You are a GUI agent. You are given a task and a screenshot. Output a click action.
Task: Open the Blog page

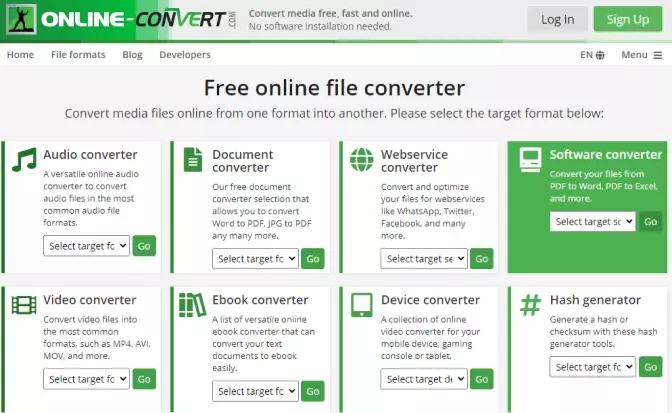(x=132, y=55)
